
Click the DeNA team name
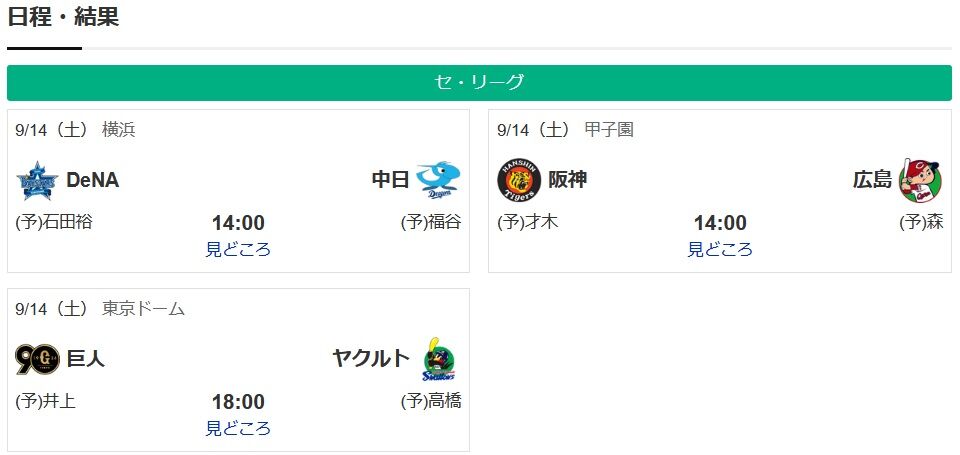[x=92, y=180]
